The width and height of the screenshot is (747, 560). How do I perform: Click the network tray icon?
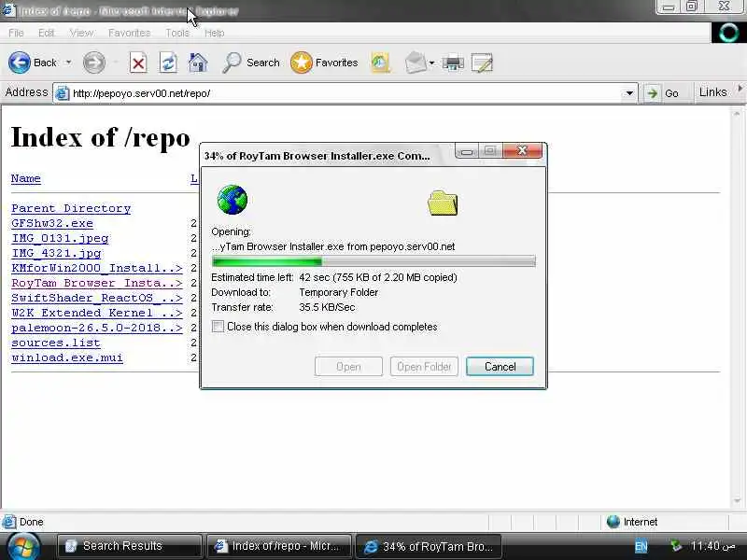tap(675, 546)
